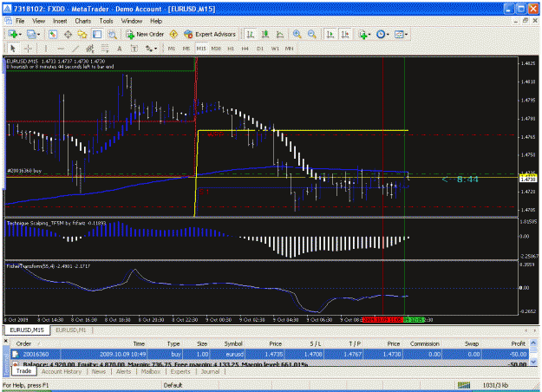Select the Fibonacci Retracement tool

105,49
